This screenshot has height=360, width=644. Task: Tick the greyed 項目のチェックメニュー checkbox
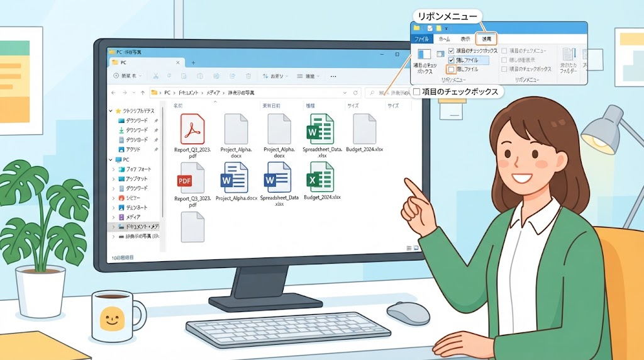pos(504,51)
